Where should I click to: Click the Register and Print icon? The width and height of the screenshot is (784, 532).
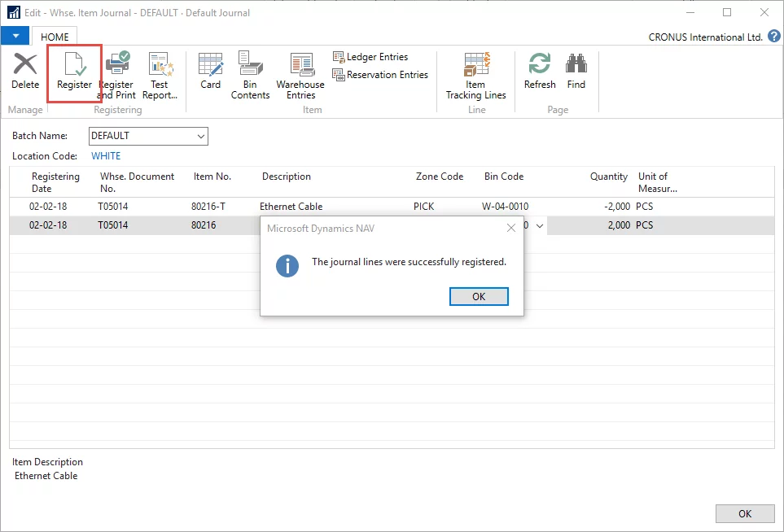coord(116,73)
